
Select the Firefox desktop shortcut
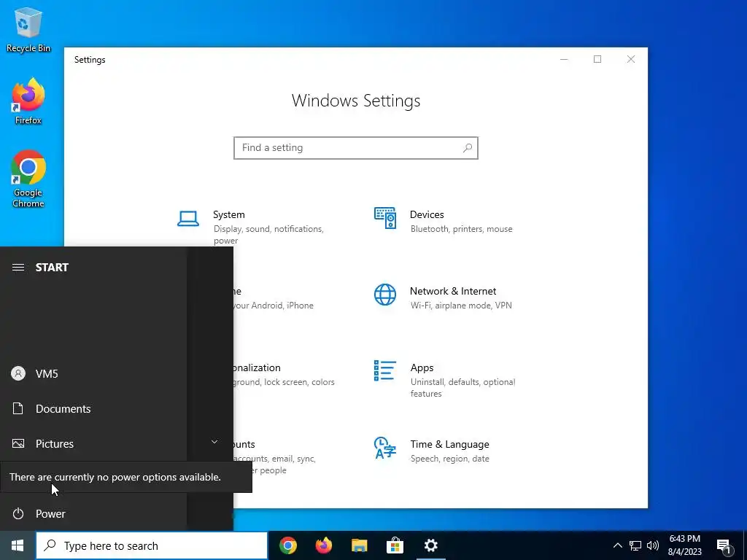28,101
